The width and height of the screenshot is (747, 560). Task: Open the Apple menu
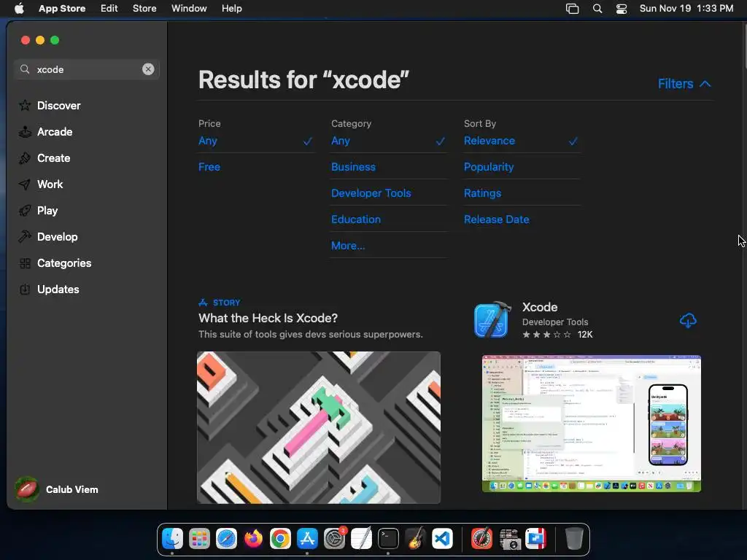pos(19,9)
